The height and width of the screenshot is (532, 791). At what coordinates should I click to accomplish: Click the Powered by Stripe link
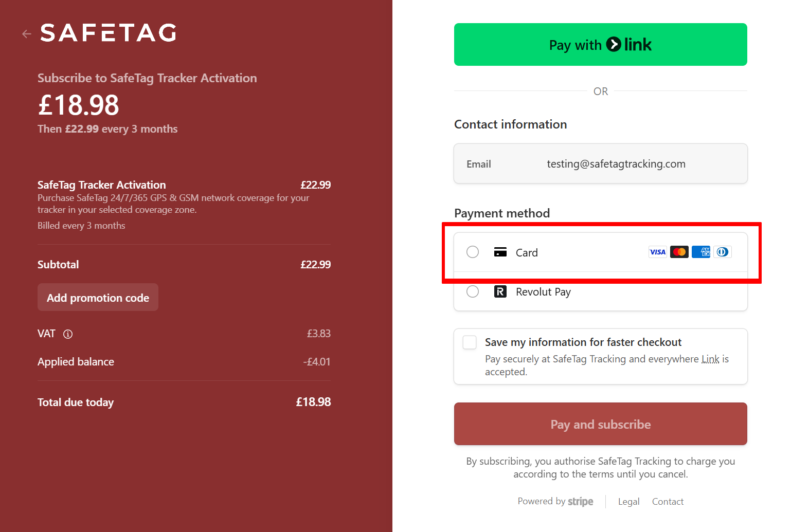click(555, 502)
